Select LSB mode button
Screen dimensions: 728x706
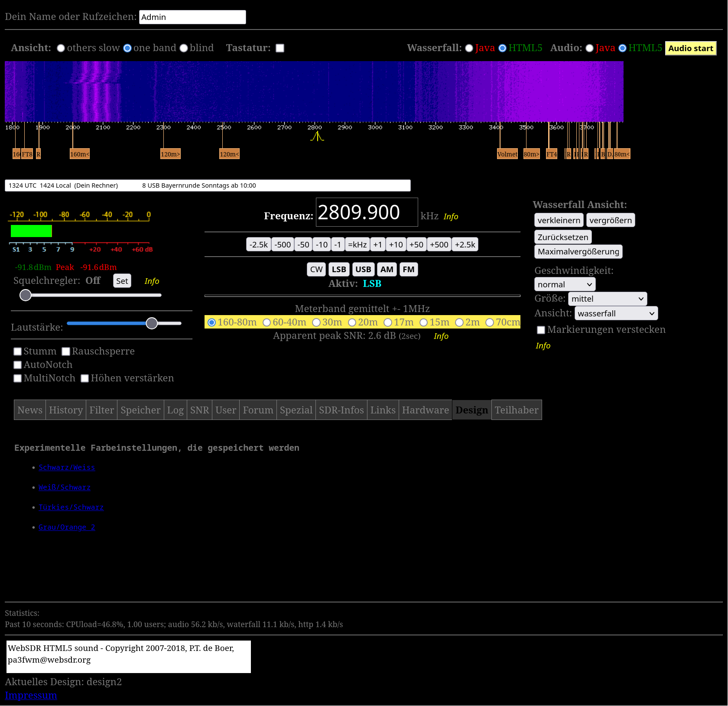point(339,269)
